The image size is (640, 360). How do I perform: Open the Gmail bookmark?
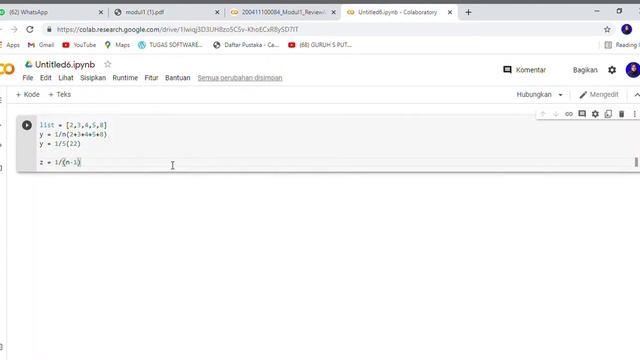pyautogui.click(x=41, y=45)
